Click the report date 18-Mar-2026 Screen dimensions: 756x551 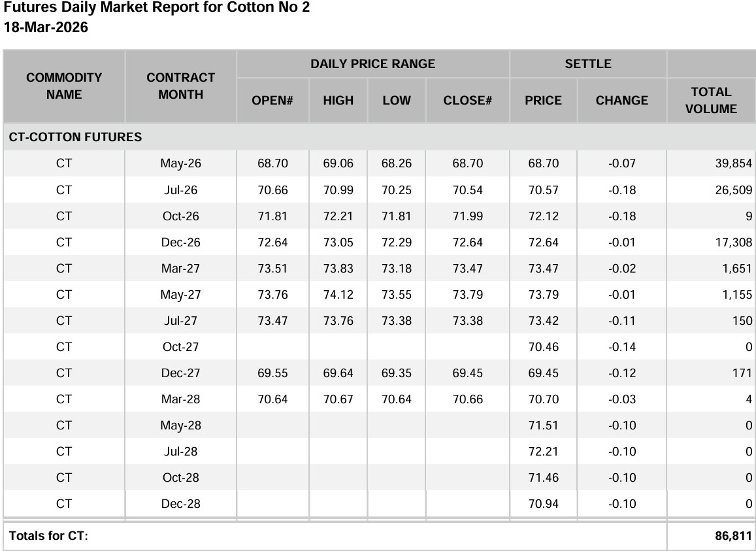coord(46,27)
